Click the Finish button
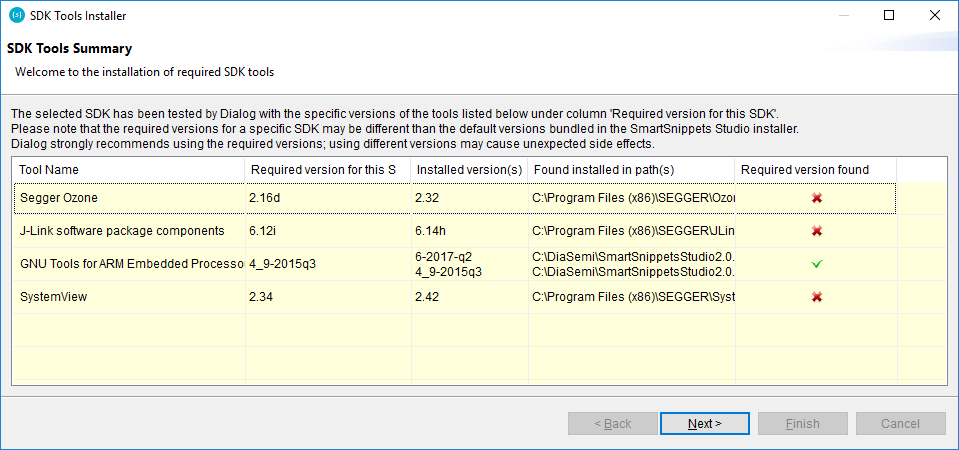The image size is (959, 450). tap(802, 424)
